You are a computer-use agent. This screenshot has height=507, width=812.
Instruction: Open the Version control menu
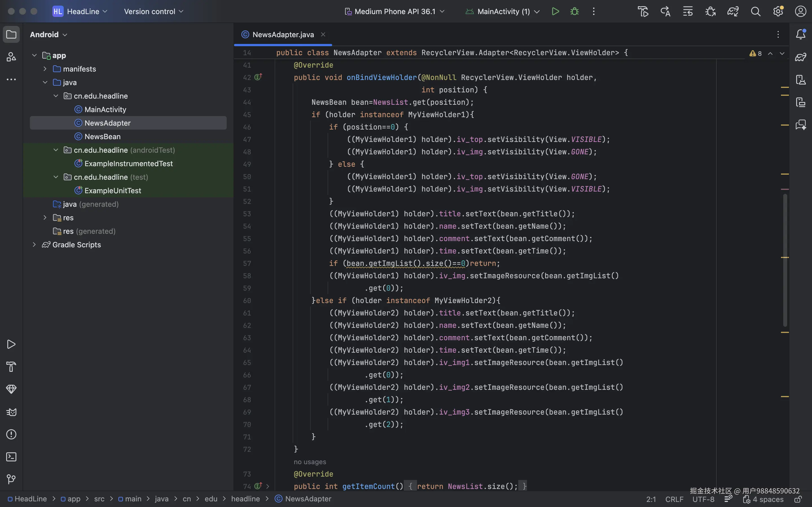(x=154, y=11)
